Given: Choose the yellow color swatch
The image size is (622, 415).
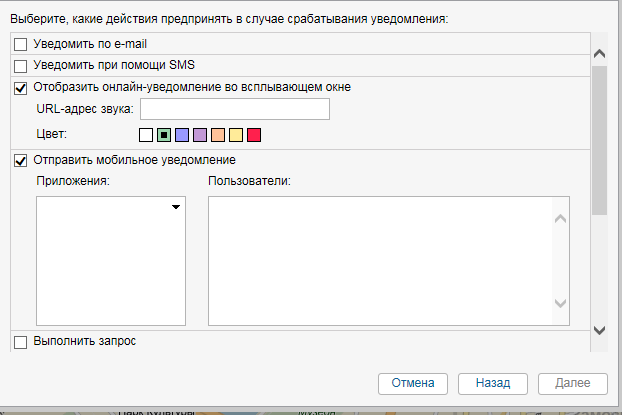Looking at the screenshot, I should coord(235,134).
